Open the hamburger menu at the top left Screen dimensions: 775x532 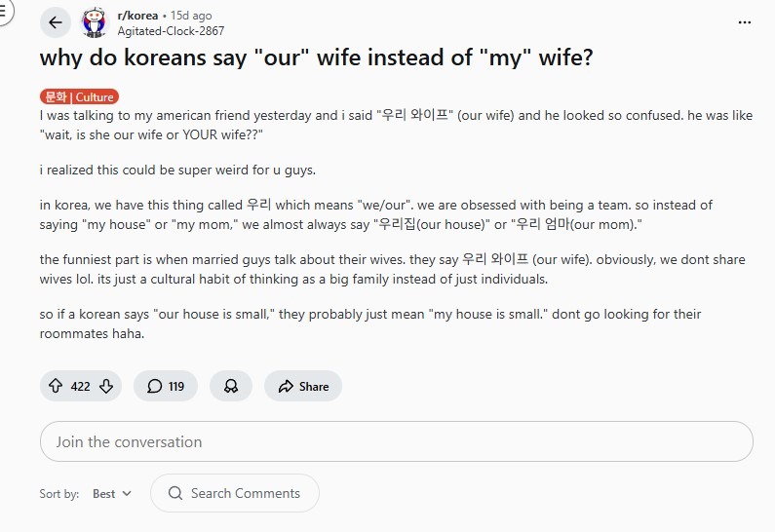coord(5,12)
